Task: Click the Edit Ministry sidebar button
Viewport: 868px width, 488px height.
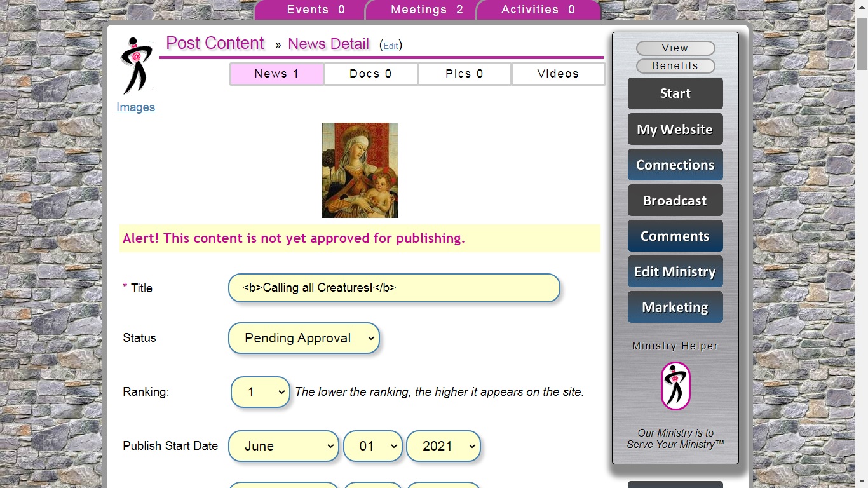Action: (x=675, y=271)
